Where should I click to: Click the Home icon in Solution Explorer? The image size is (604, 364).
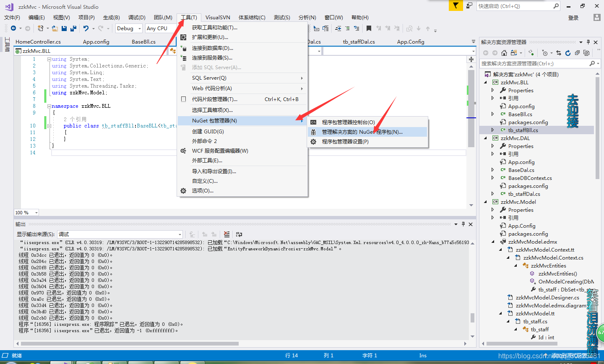click(x=504, y=53)
